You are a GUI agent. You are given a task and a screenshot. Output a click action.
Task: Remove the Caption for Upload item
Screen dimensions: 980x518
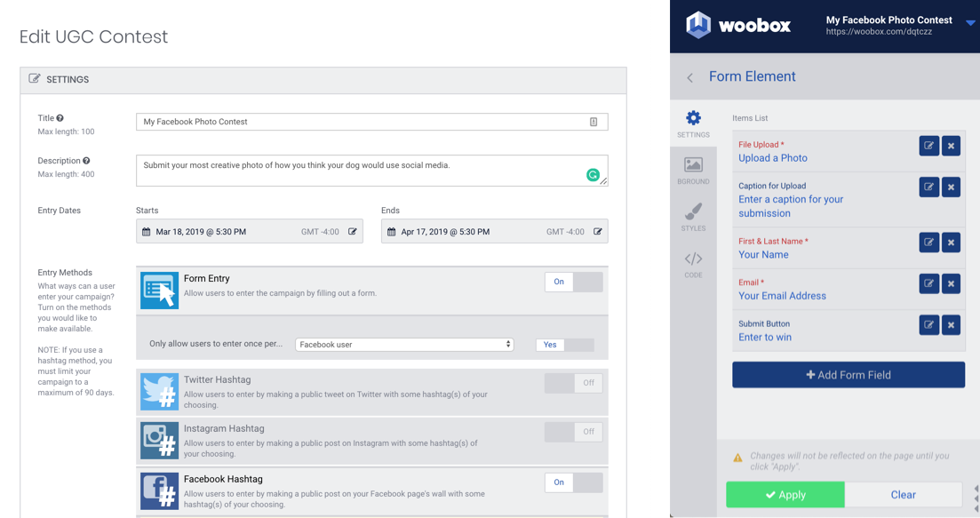click(x=951, y=187)
